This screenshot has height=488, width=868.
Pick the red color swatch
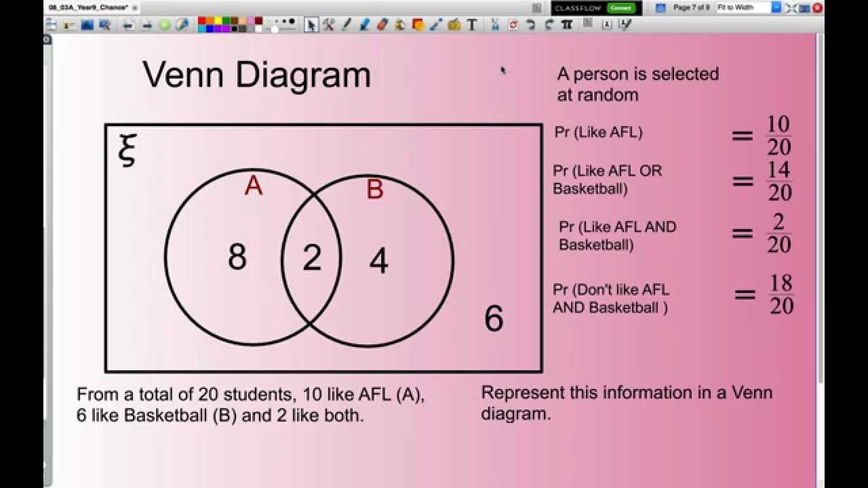click(202, 20)
